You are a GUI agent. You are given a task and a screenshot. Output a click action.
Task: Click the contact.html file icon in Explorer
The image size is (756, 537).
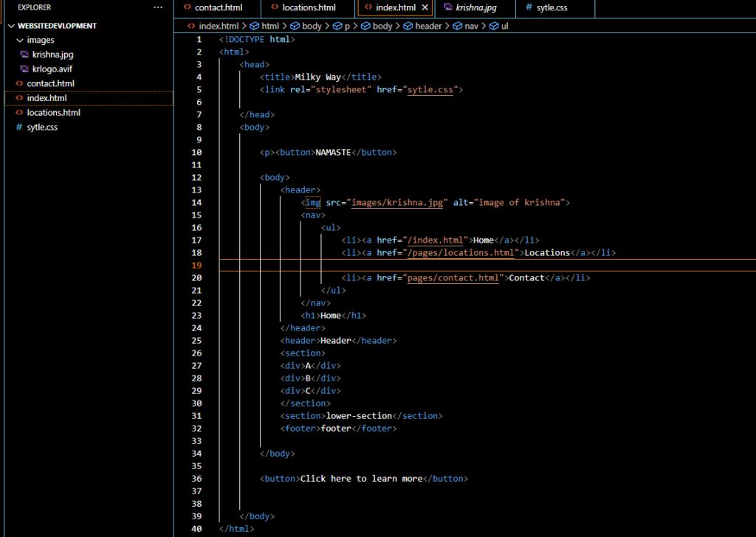tap(19, 83)
